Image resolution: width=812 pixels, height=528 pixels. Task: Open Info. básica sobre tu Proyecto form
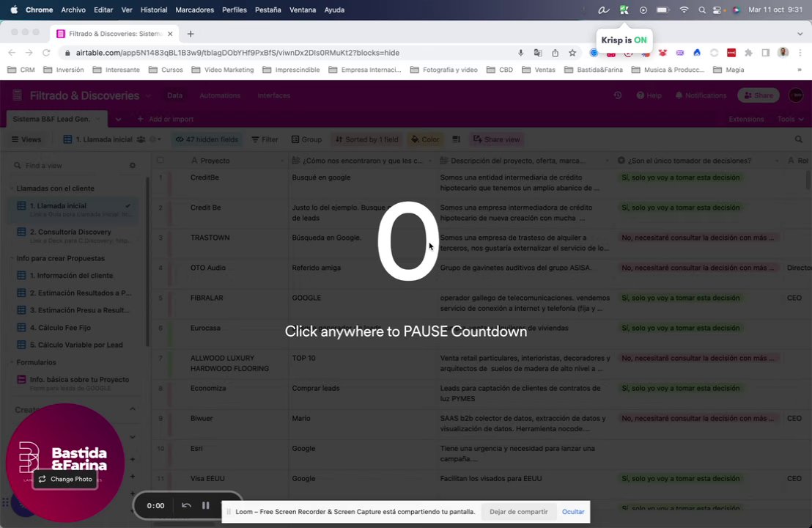[75, 383]
